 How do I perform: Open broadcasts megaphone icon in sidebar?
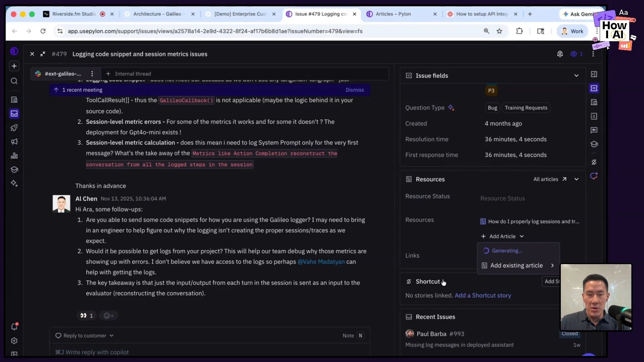tap(14, 142)
